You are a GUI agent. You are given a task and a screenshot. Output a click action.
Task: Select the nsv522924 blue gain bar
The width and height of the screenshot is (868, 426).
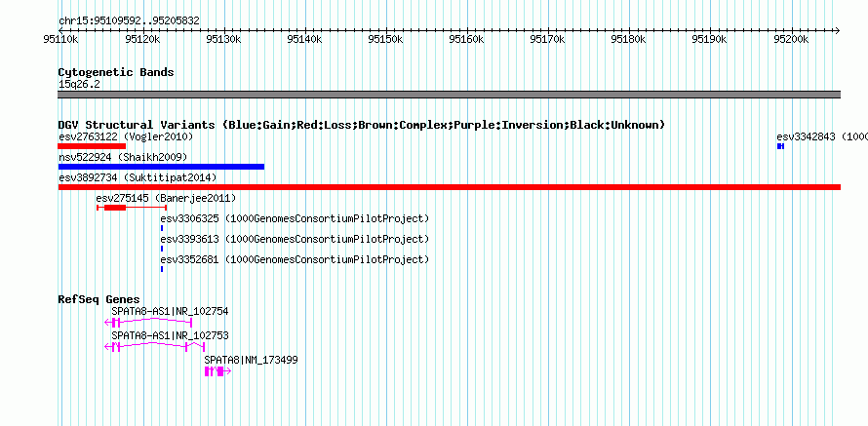tap(161, 167)
